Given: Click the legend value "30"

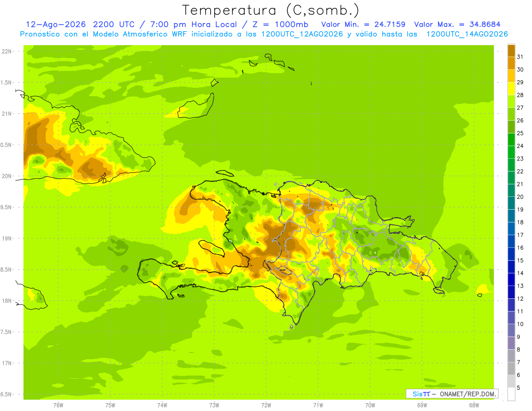Looking at the screenshot, I should coord(520,69).
